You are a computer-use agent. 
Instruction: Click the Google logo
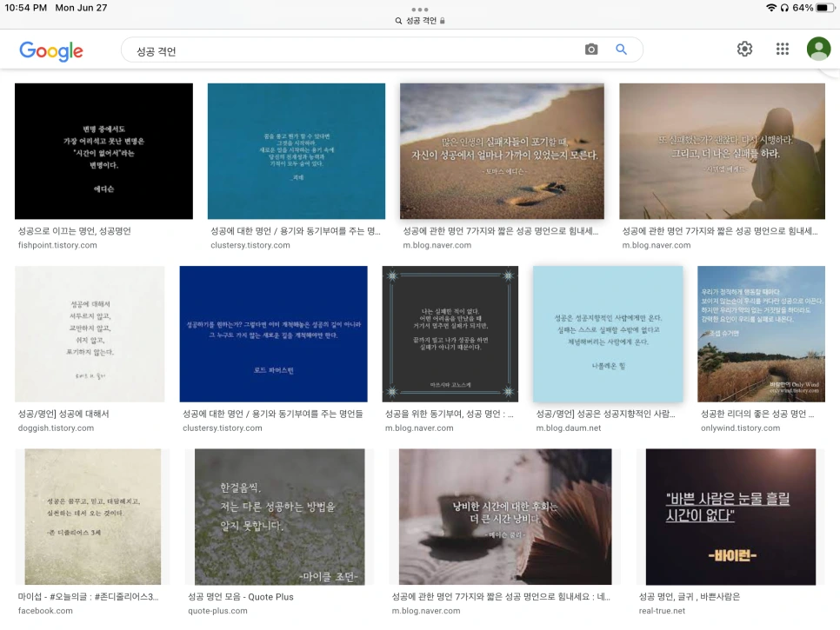coord(51,51)
